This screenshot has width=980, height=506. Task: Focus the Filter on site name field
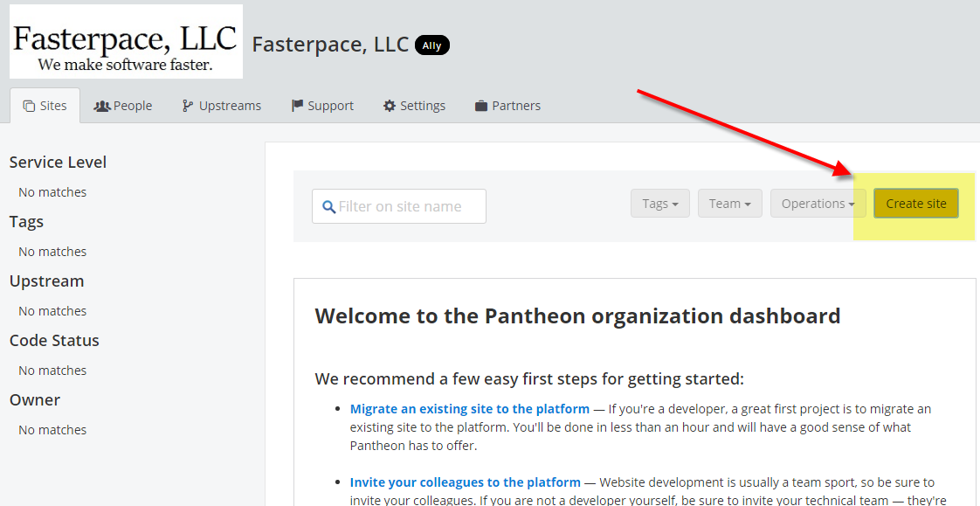coord(399,206)
